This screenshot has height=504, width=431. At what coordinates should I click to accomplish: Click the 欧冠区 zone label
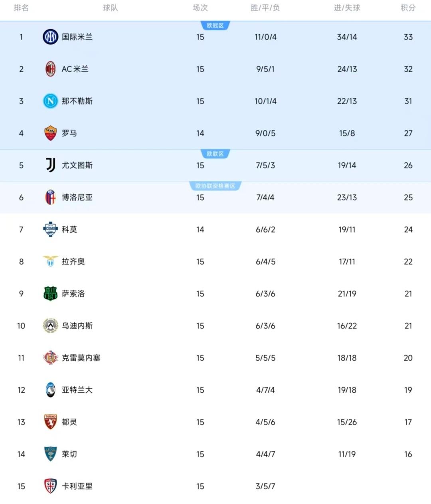tap(215, 26)
